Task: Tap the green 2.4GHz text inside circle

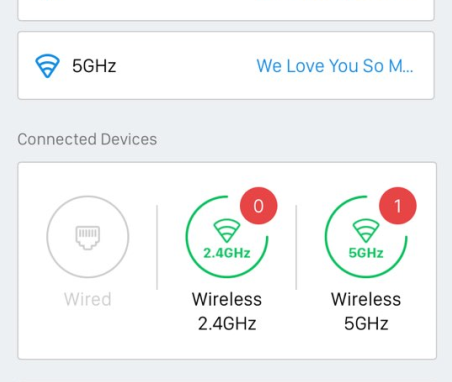Action: tap(227, 253)
